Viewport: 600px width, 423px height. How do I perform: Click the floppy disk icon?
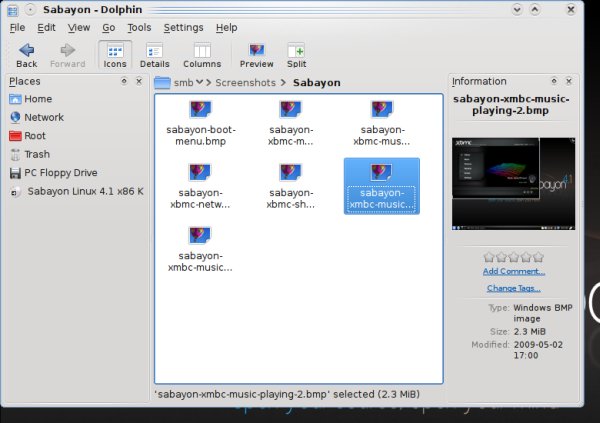coord(15,173)
